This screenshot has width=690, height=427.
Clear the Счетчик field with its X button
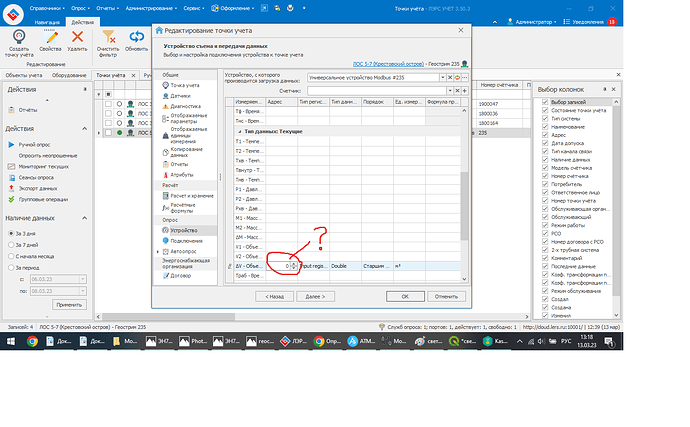[x=457, y=91]
